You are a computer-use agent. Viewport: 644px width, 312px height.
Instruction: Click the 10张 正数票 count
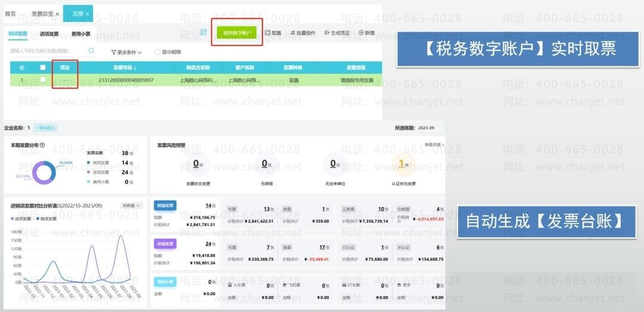pos(383,209)
